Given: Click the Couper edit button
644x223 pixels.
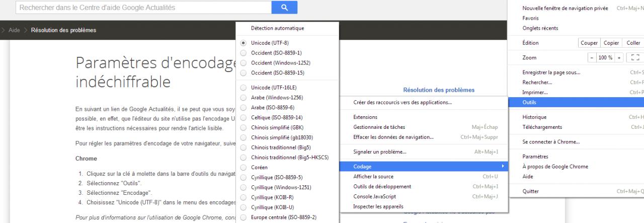Looking at the screenshot, I should (x=590, y=43).
